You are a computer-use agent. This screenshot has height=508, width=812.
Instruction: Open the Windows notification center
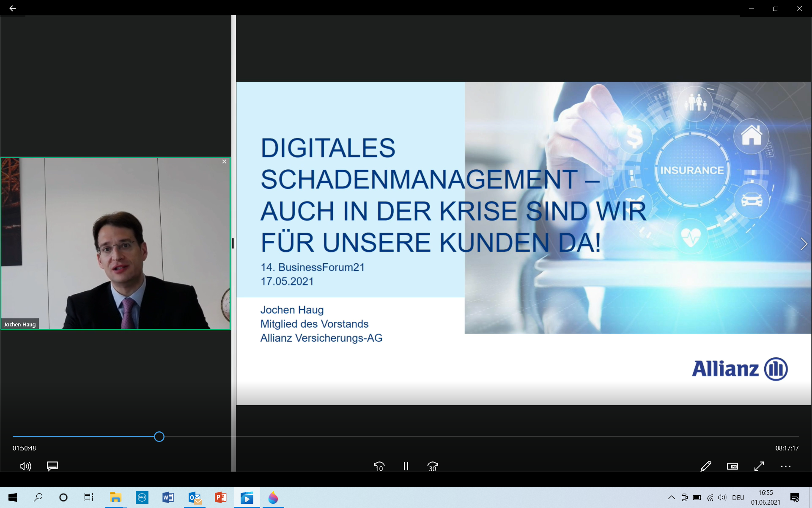click(794, 497)
